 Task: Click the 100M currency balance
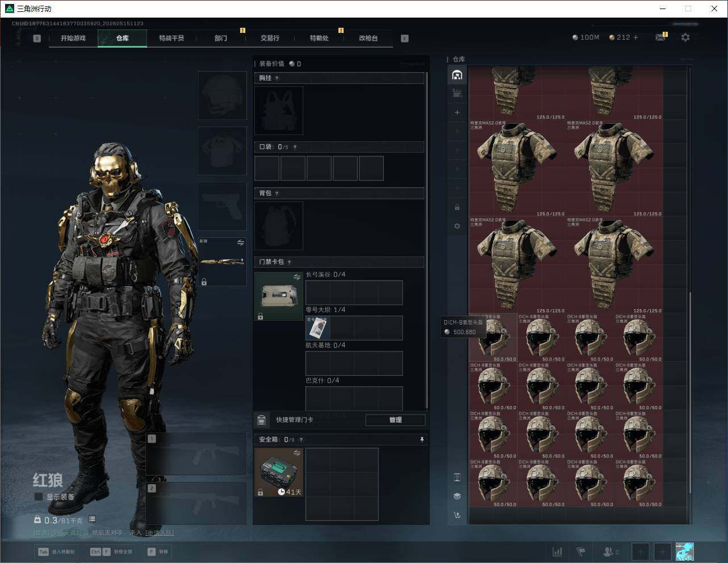[x=585, y=37]
